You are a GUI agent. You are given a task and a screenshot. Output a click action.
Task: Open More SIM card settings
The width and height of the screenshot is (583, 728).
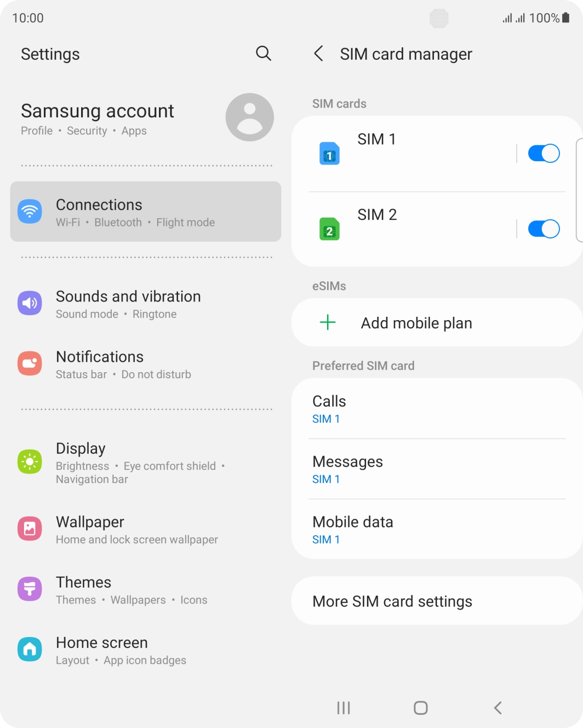click(x=437, y=601)
